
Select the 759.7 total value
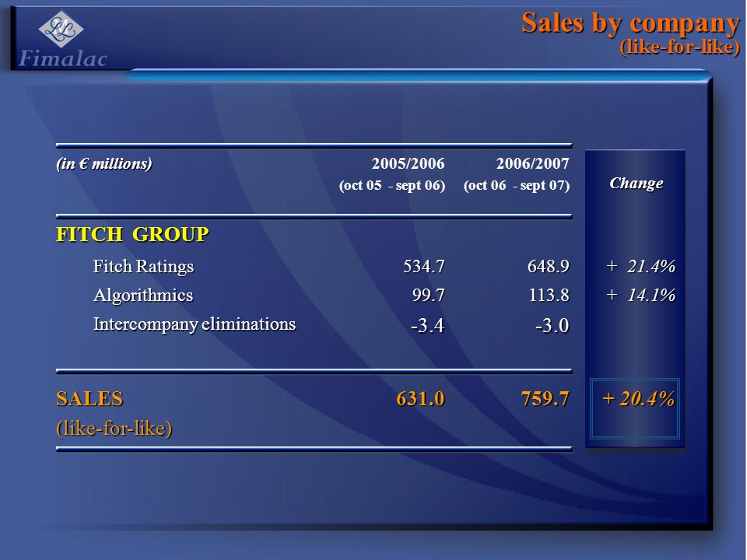(545, 398)
